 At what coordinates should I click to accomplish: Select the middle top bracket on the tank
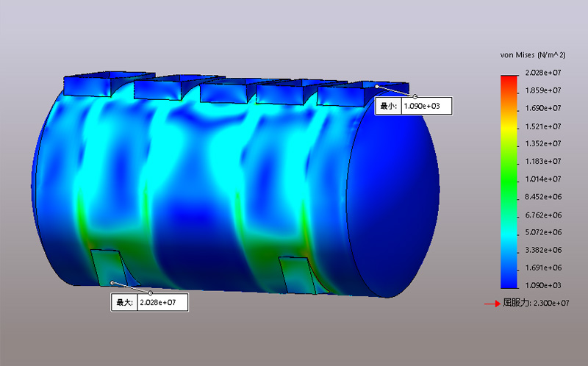(226, 93)
